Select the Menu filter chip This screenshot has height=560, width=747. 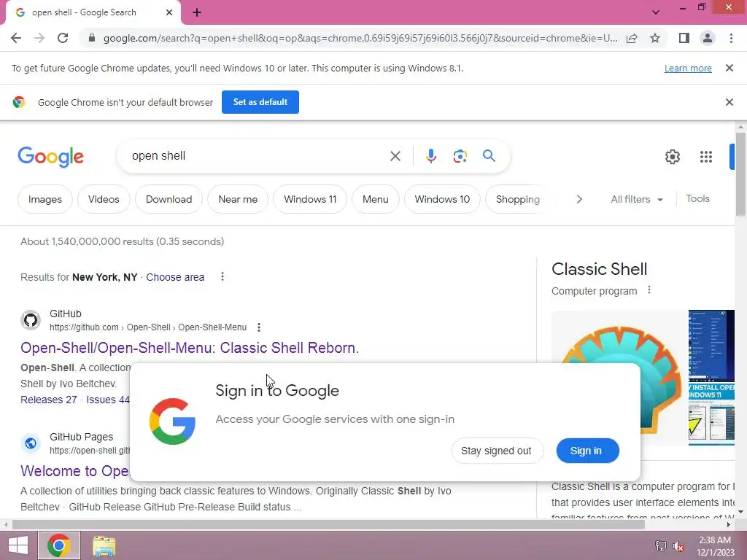click(x=376, y=199)
